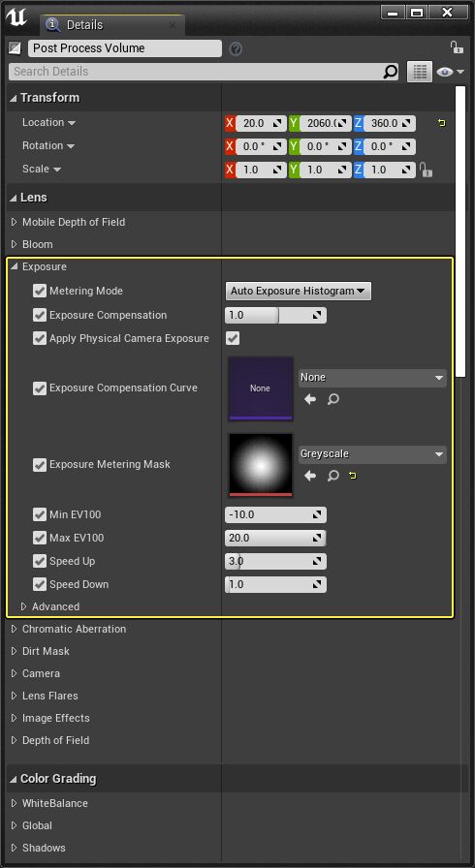This screenshot has height=868, width=475.
Task: Expand the Advanced exposure settings
Action: pos(24,606)
